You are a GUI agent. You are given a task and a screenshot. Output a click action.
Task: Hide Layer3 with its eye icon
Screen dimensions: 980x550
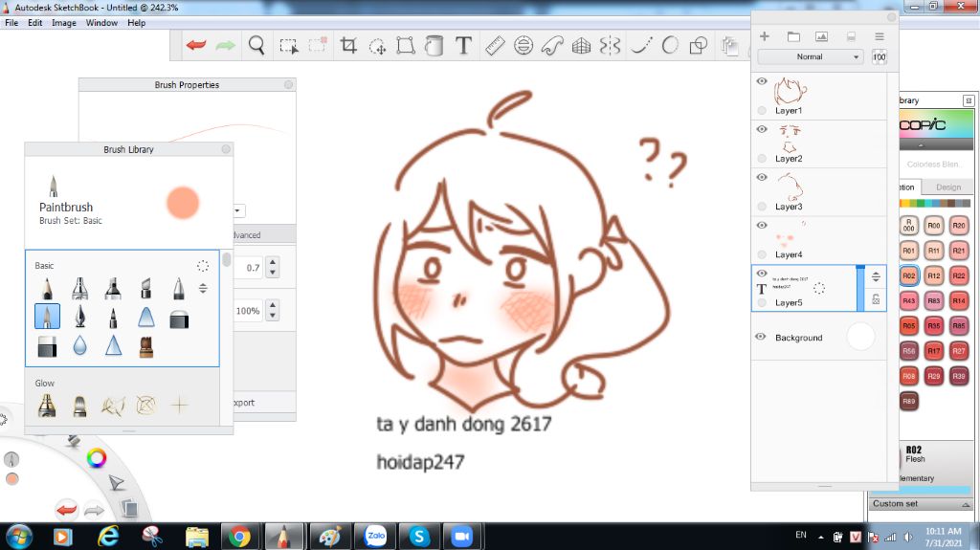pyautogui.click(x=761, y=178)
